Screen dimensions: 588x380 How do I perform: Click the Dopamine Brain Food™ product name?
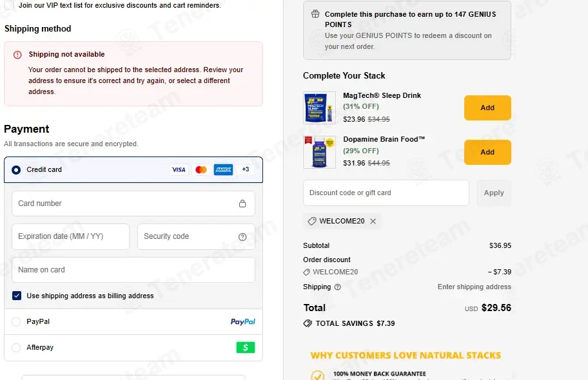pos(384,139)
